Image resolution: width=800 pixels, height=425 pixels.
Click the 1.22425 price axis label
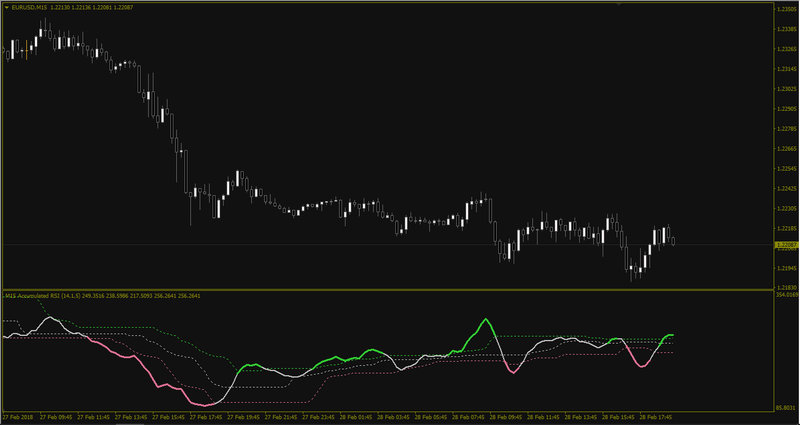coord(786,188)
